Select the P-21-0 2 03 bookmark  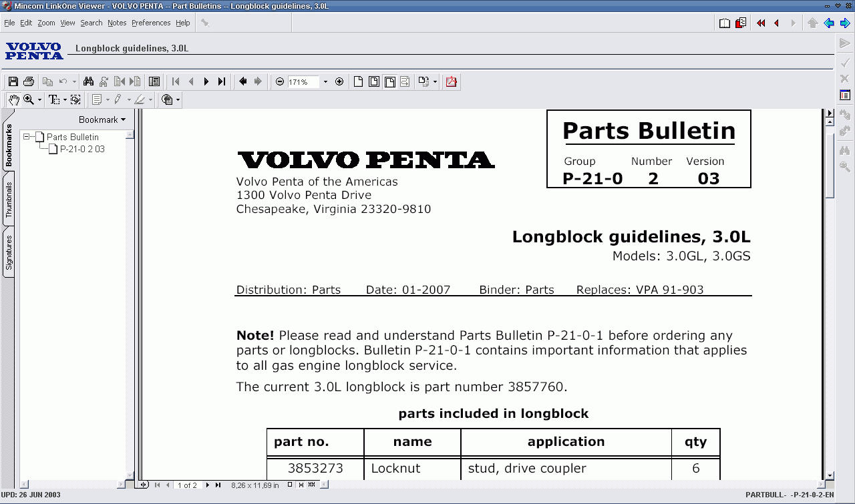(82, 149)
